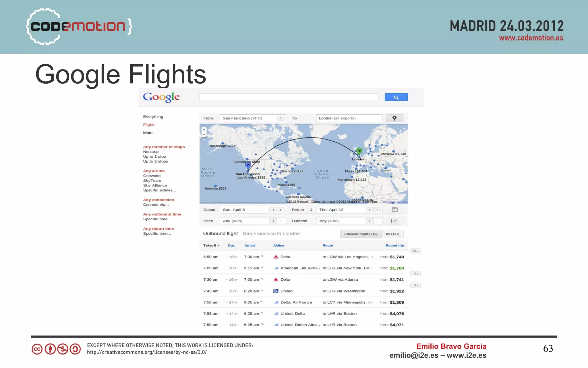Select Everything in the left menu
588x368 pixels.
tap(153, 117)
